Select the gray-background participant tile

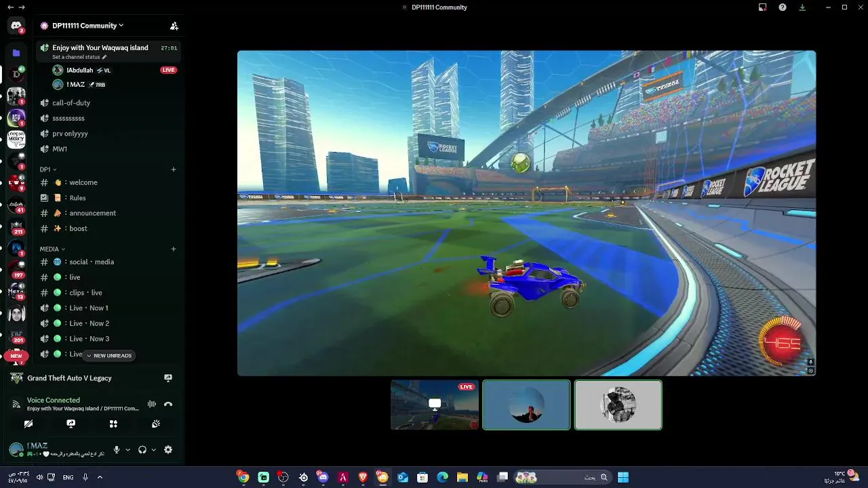pyautogui.click(x=618, y=405)
